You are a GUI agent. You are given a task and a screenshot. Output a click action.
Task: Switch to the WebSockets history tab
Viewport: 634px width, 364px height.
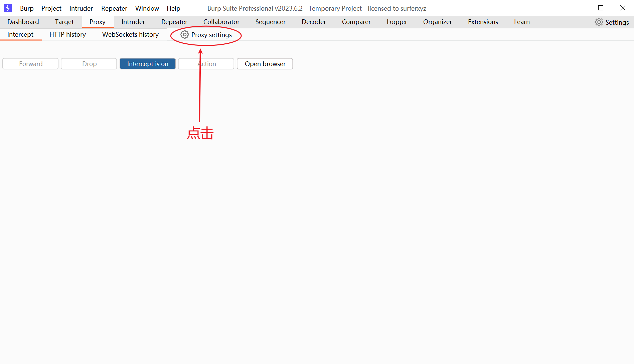pyautogui.click(x=130, y=34)
